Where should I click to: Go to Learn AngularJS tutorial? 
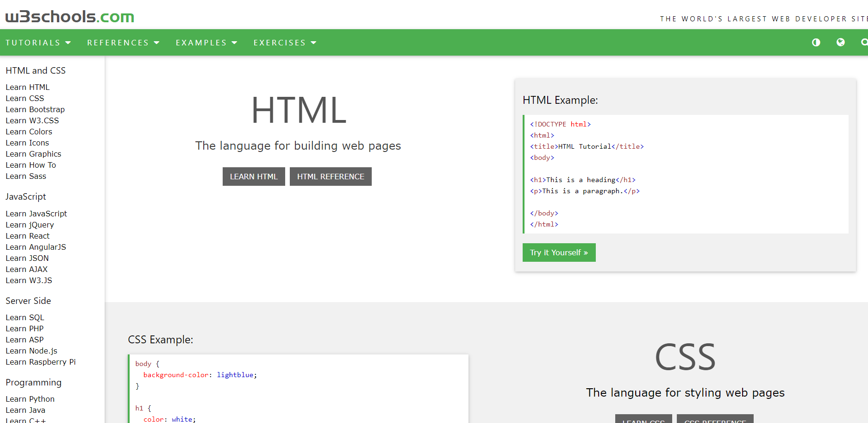36,247
